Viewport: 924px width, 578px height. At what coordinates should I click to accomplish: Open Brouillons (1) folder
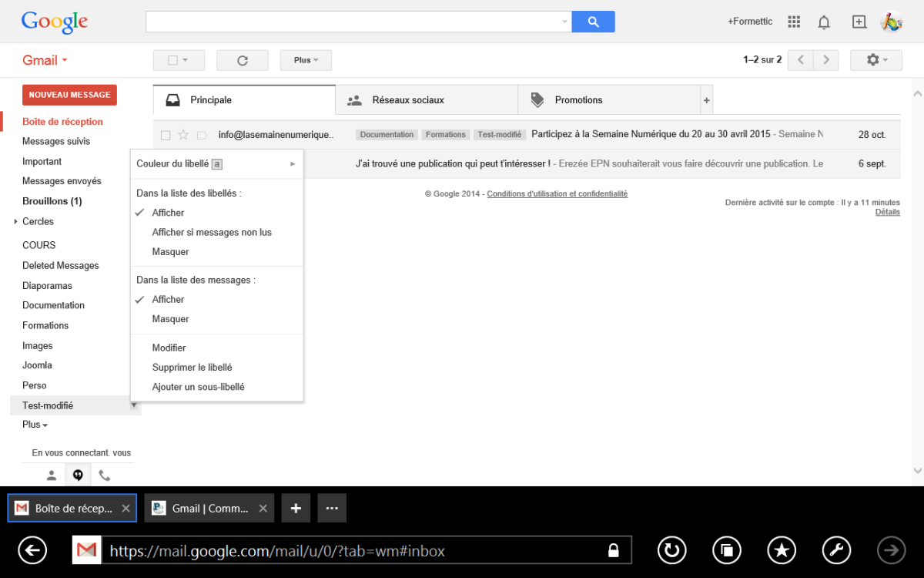(x=52, y=202)
